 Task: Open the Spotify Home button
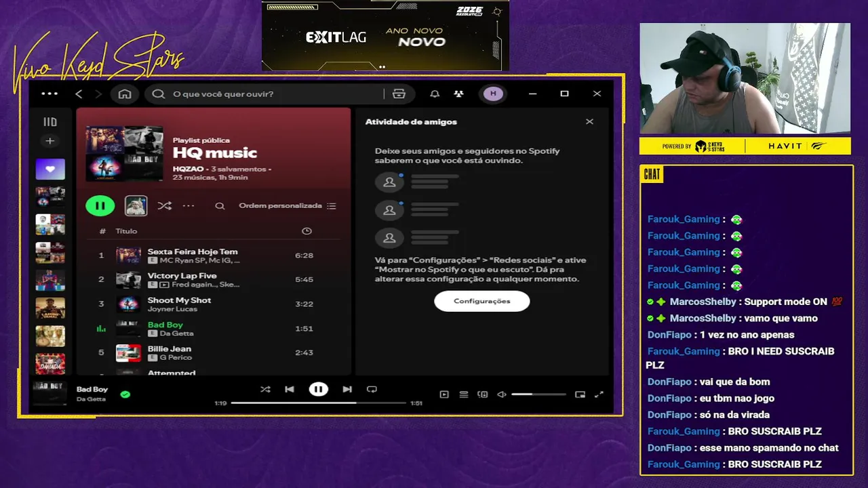click(125, 94)
